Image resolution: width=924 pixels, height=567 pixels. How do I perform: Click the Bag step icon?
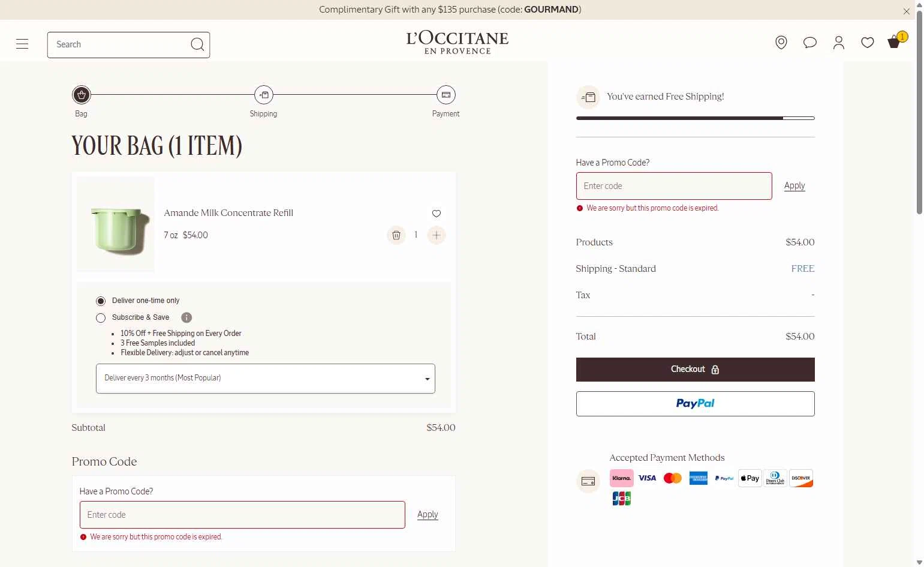pyautogui.click(x=82, y=95)
